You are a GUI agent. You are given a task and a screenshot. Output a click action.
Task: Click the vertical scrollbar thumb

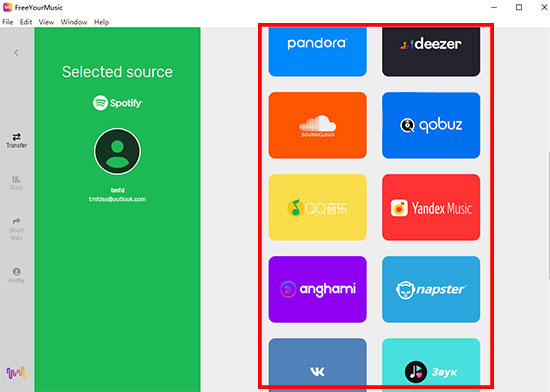tap(549, 216)
